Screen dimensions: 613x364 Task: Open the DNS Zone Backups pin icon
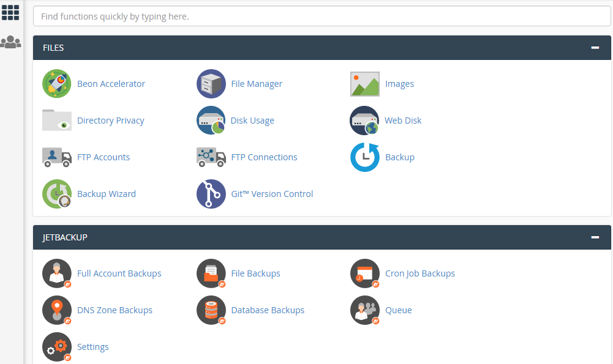coord(57,310)
